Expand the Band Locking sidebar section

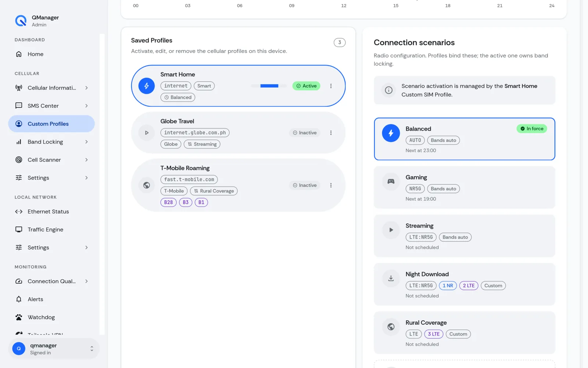[x=51, y=142]
